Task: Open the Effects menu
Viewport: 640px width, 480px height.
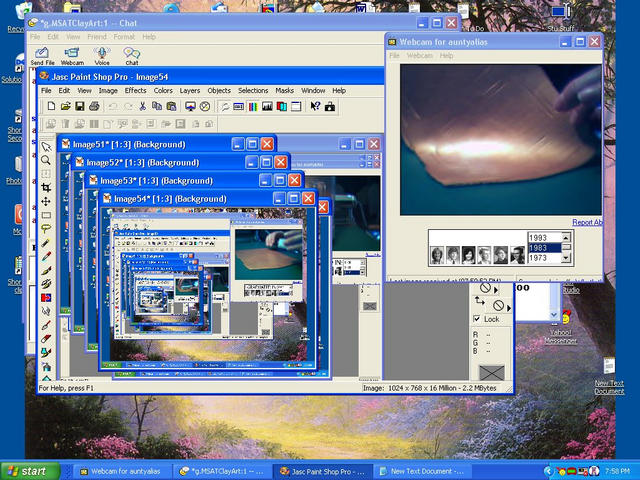Action: pos(136,91)
